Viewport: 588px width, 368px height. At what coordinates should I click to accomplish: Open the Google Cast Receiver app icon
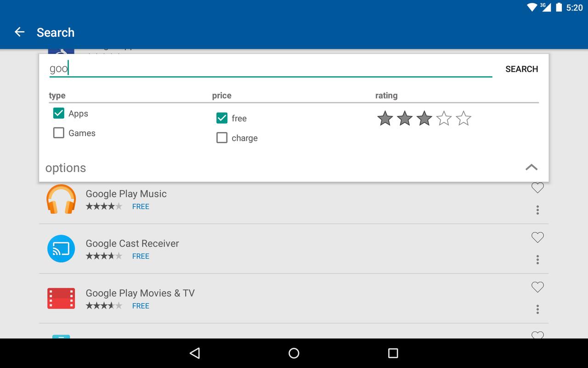tap(61, 248)
